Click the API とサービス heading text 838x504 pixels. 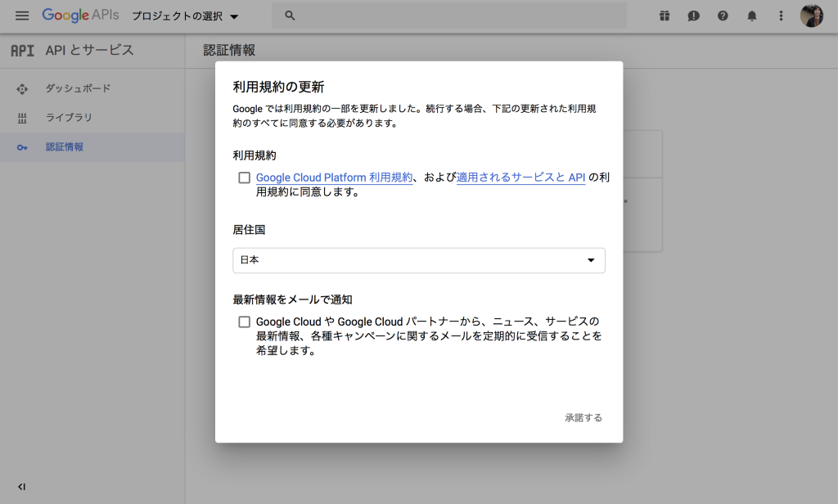(x=89, y=50)
